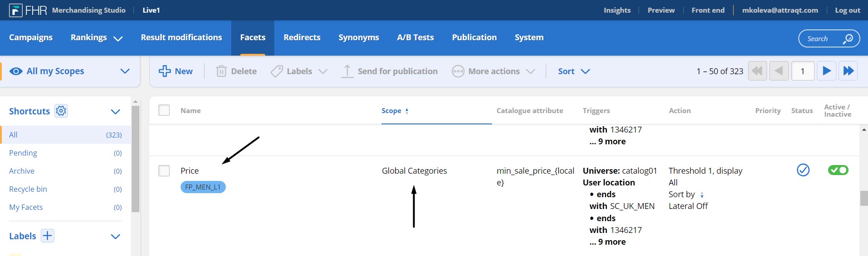Click the search magnifier icon
Image resolution: width=868 pixels, height=256 pixels.
(848, 38)
